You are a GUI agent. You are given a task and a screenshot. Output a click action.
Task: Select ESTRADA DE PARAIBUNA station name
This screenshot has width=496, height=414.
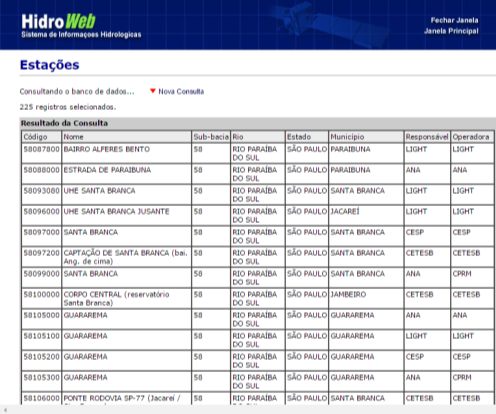[x=107, y=170]
